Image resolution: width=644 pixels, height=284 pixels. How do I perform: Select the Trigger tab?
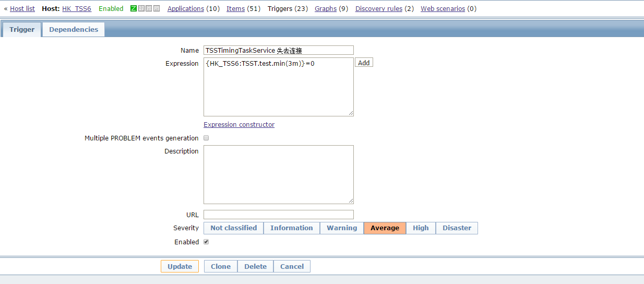coord(22,30)
